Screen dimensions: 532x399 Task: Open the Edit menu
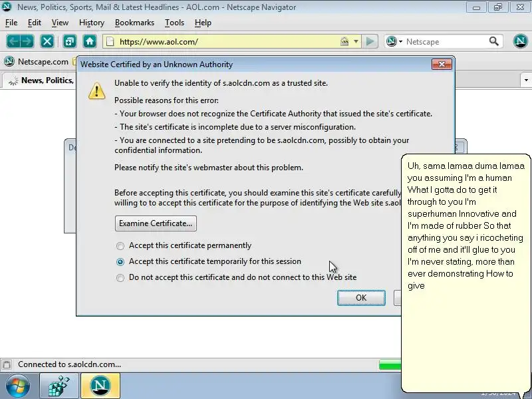click(x=35, y=23)
